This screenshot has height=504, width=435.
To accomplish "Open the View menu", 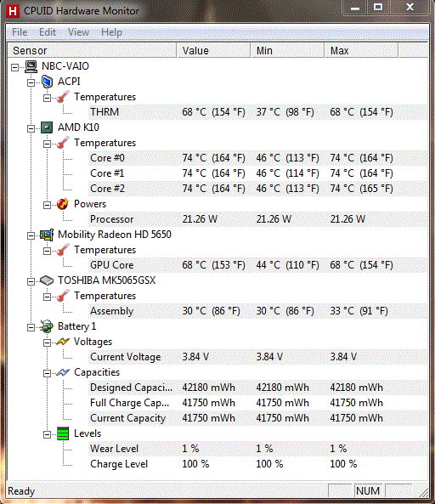I will 78,32.
